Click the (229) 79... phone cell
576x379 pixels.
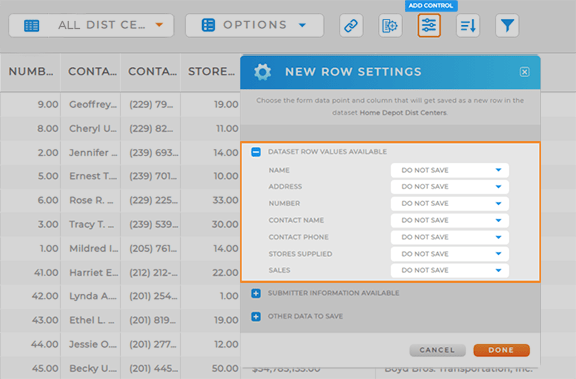[x=151, y=105]
